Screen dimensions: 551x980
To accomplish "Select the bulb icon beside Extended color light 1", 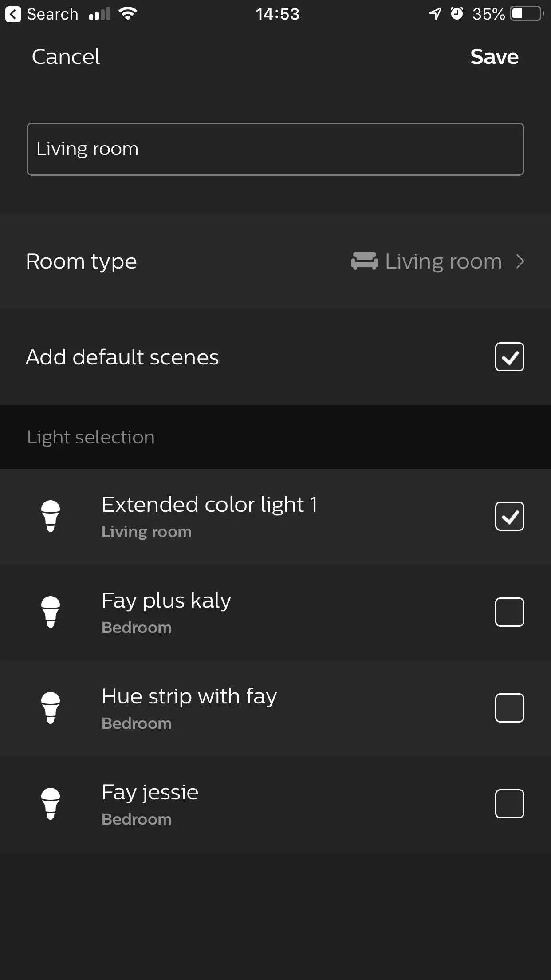I will click(x=51, y=516).
